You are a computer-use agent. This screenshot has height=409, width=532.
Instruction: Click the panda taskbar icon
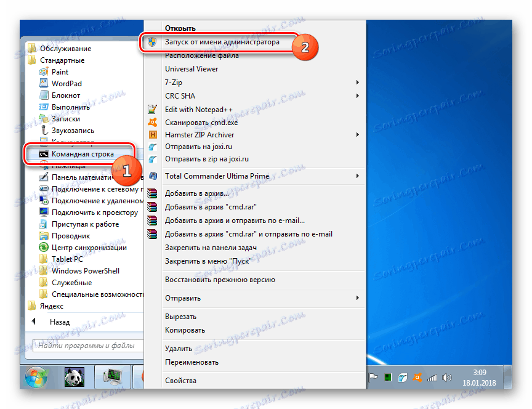coord(75,377)
